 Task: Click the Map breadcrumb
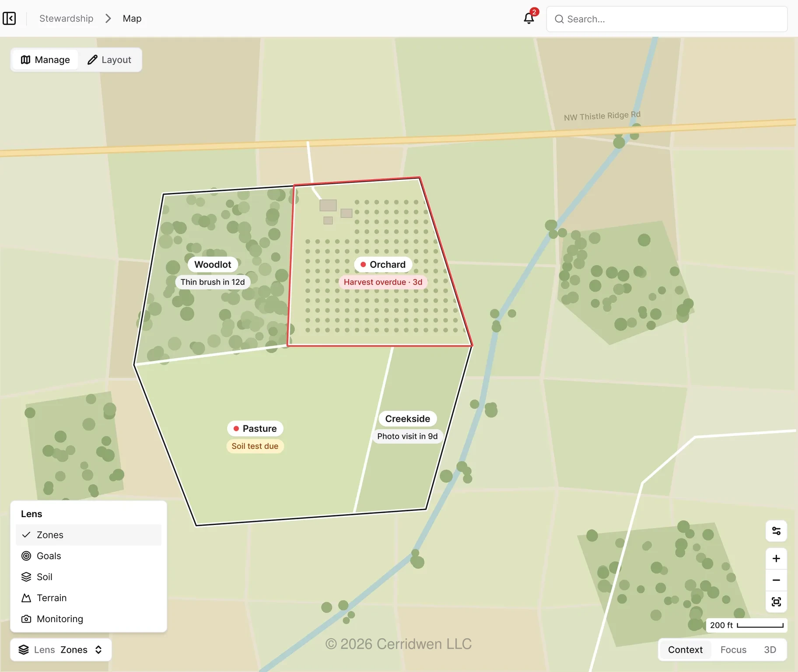(132, 18)
